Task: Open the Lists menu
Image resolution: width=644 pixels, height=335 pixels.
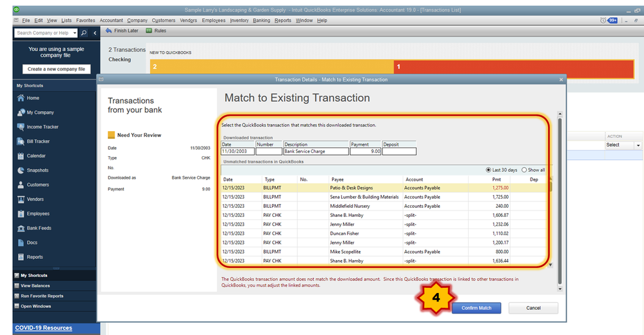Action: tap(66, 20)
